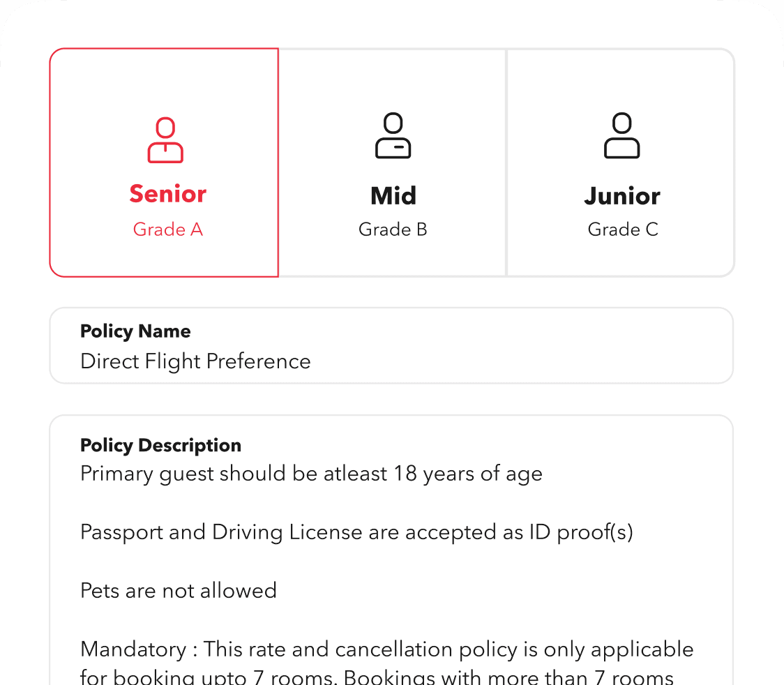Click the Policy Description heading
The width and height of the screenshot is (784, 685).
tap(160, 445)
